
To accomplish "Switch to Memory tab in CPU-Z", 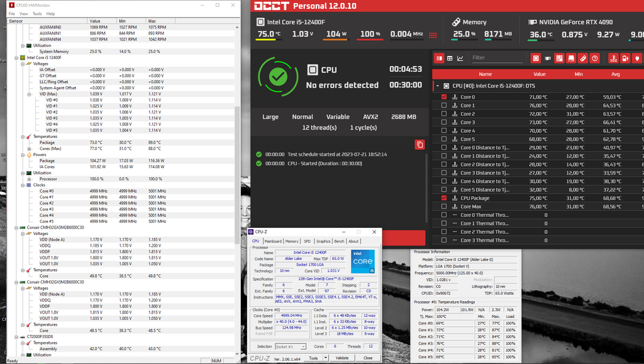I will click(292, 241).
